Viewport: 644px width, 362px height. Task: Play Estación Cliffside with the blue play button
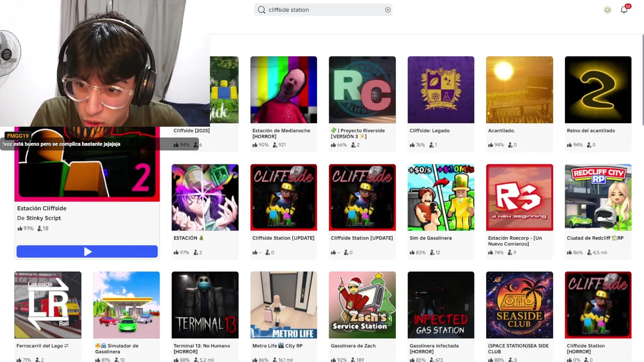pyautogui.click(x=87, y=251)
